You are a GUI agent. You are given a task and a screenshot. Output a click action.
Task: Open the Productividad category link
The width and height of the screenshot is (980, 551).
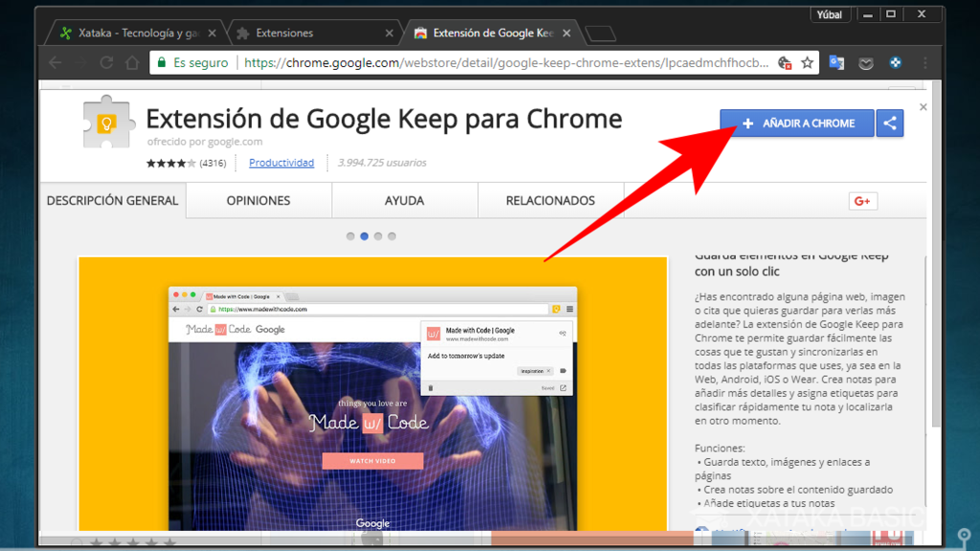click(x=281, y=163)
